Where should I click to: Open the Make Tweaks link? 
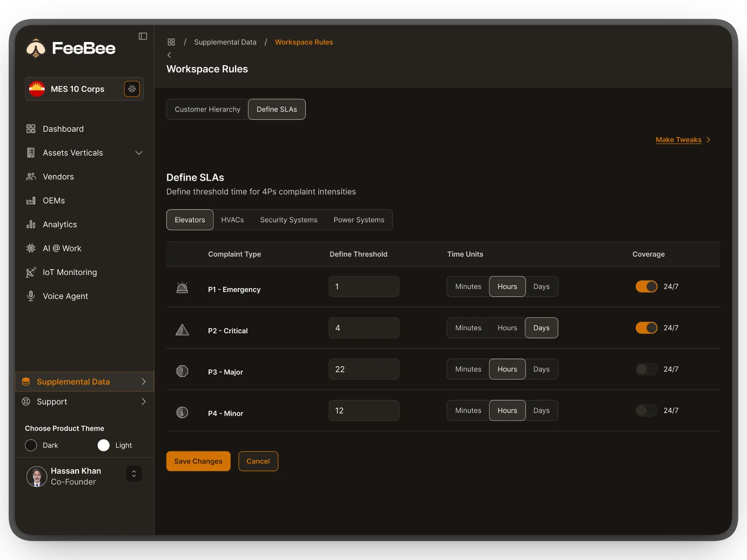tap(678, 140)
